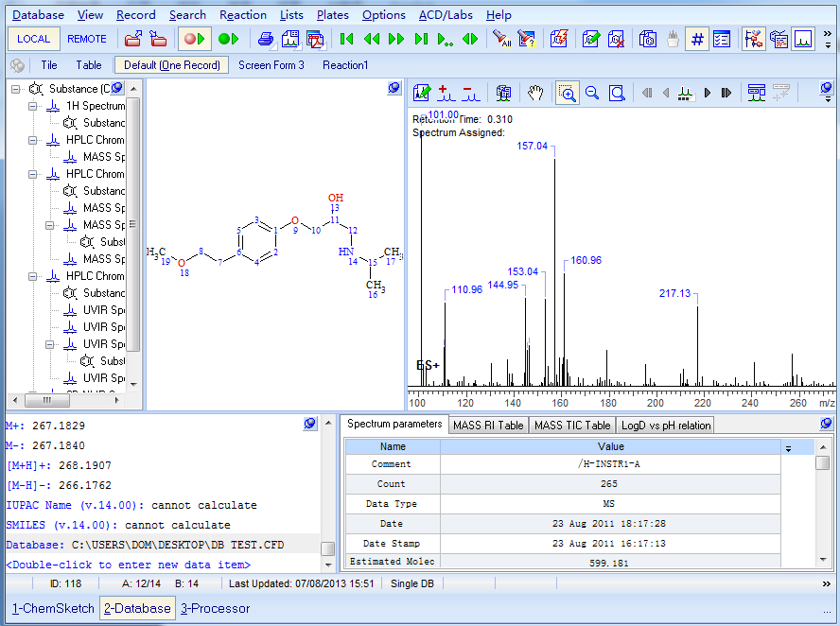
Task: Click the Print icon in the toolbar
Action: click(x=267, y=39)
